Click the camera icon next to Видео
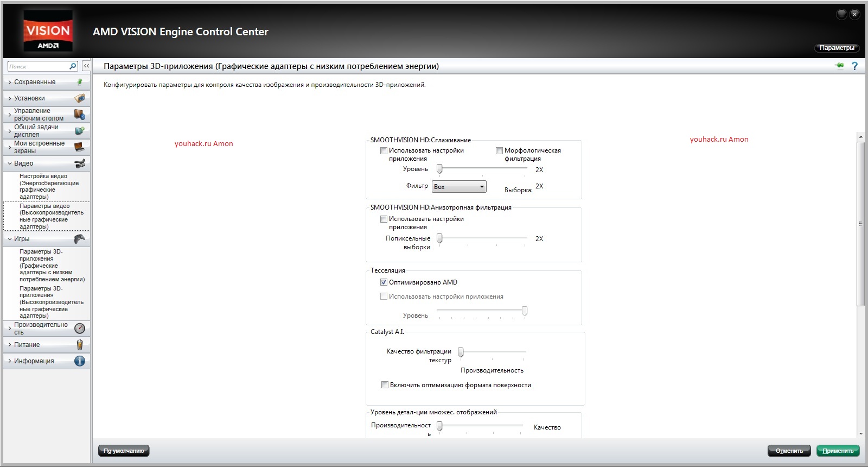This screenshot has width=868, height=467. click(x=80, y=163)
